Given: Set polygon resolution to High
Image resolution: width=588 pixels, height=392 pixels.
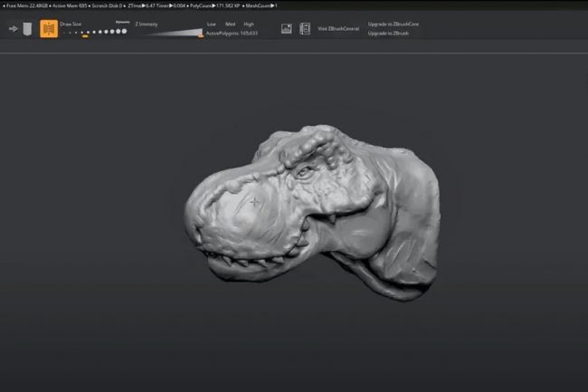Looking at the screenshot, I should 249,24.
